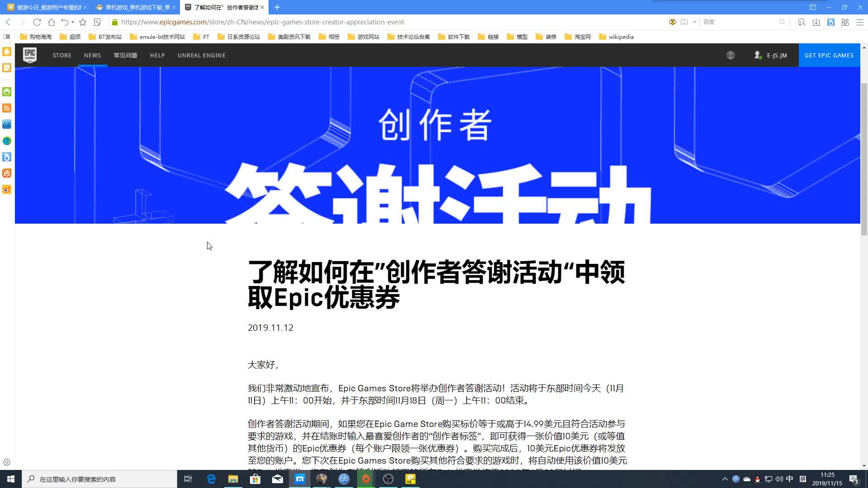The image size is (868, 488).
Task: Click the page vertical scrollbar thumb
Action: pyautogui.click(x=864, y=159)
